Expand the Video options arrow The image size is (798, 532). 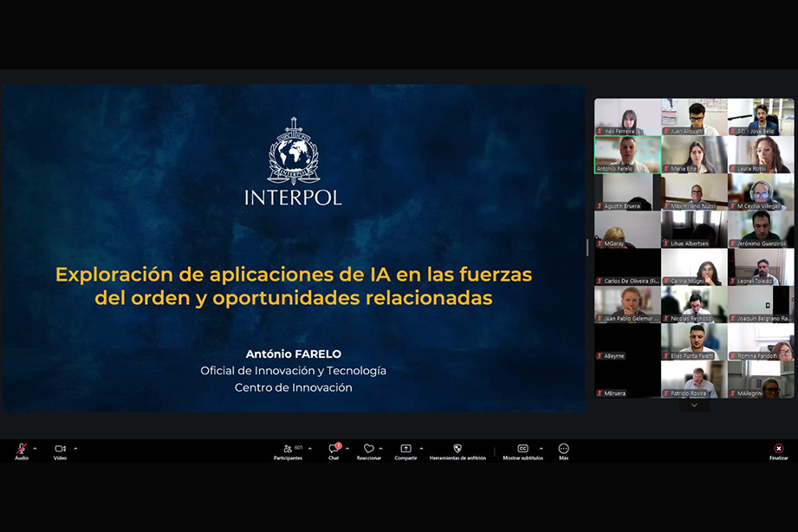[x=75, y=448]
